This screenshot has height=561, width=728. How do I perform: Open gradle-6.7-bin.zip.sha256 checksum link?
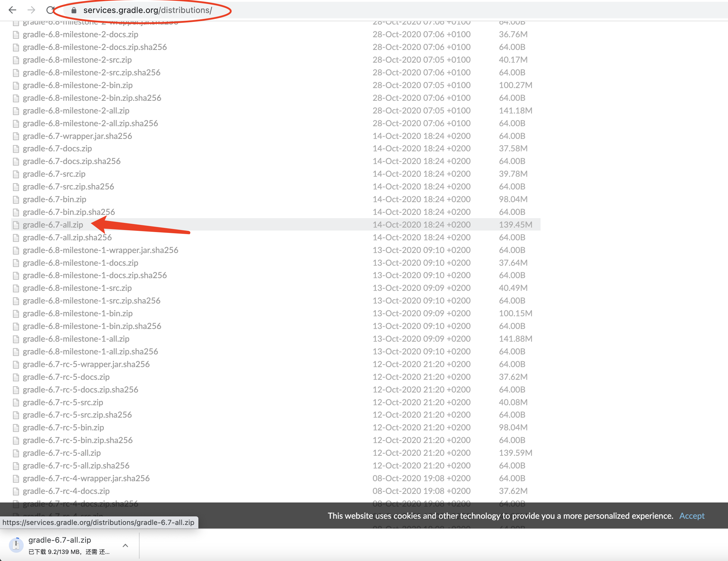pos(69,212)
